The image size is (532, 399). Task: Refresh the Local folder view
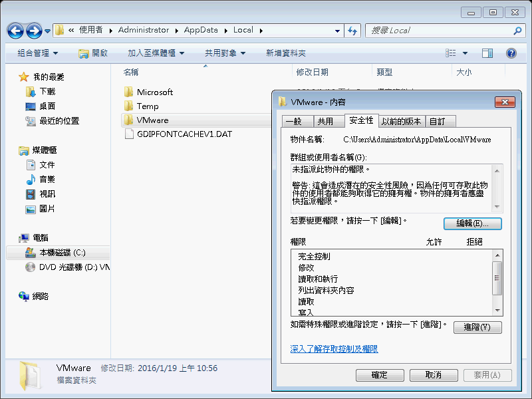coord(352,31)
